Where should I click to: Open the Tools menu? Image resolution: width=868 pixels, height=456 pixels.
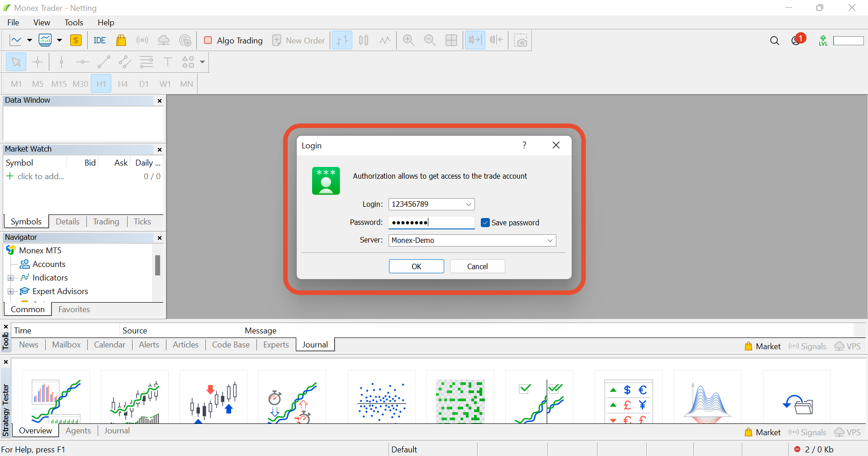pyautogui.click(x=74, y=23)
